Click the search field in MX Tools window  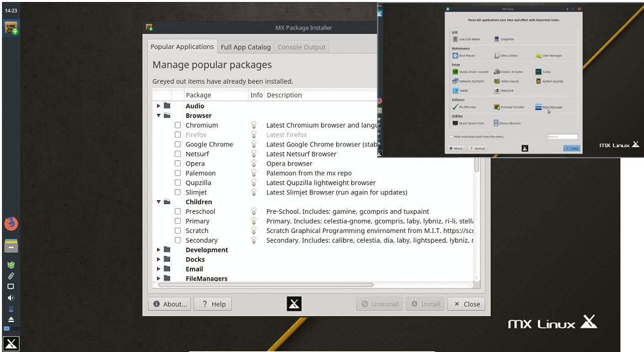tap(563, 136)
